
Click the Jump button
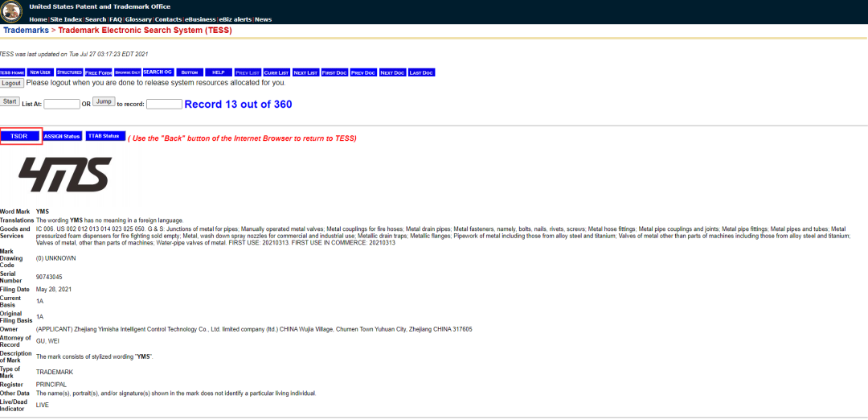tap(104, 101)
